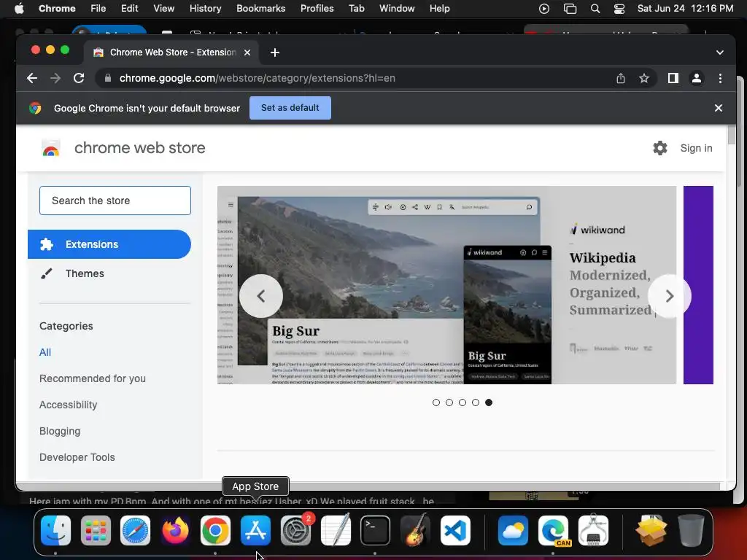Open Control Center in menu bar

point(619,9)
